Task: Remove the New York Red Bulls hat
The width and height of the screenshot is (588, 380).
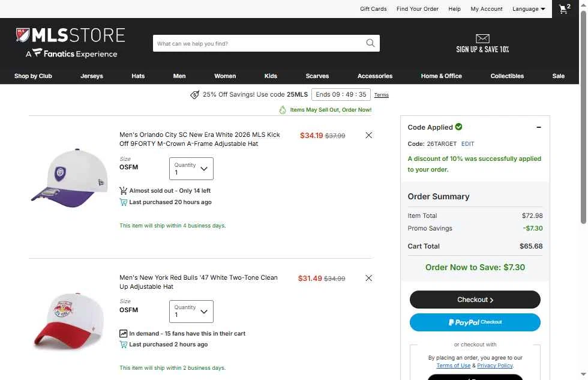Action: [368, 278]
